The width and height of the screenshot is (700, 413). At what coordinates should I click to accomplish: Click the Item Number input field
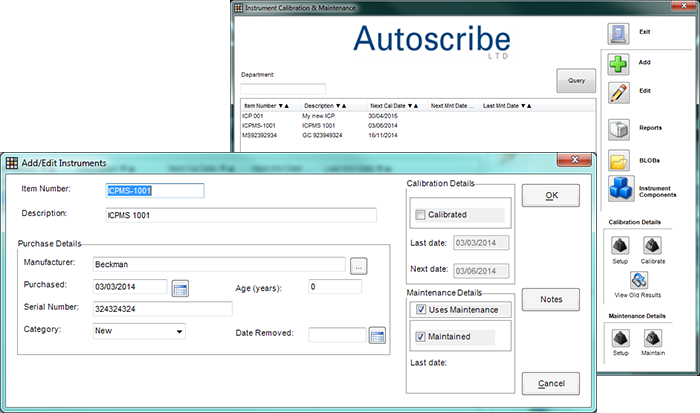(x=155, y=191)
